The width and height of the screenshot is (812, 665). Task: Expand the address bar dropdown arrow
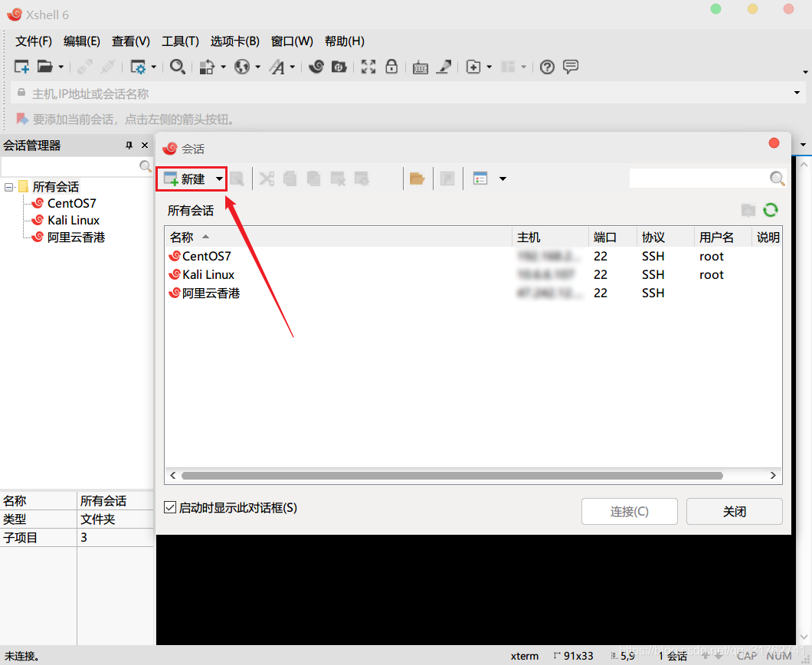[x=797, y=93]
